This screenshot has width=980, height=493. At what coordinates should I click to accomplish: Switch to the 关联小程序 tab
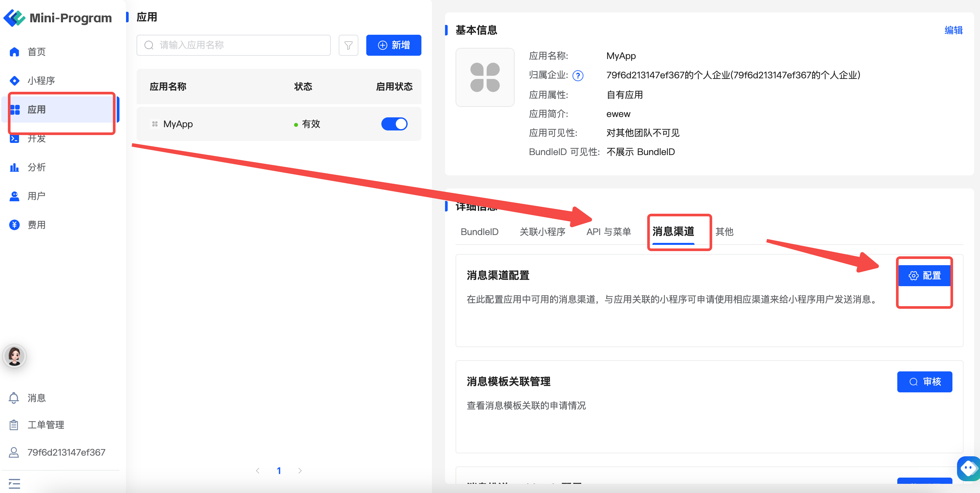coord(542,231)
